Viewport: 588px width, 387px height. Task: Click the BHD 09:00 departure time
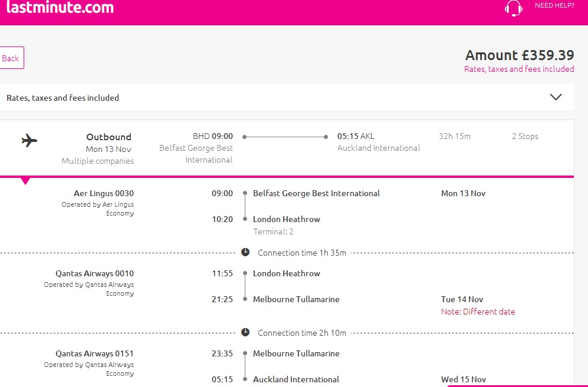click(x=213, y=136)
